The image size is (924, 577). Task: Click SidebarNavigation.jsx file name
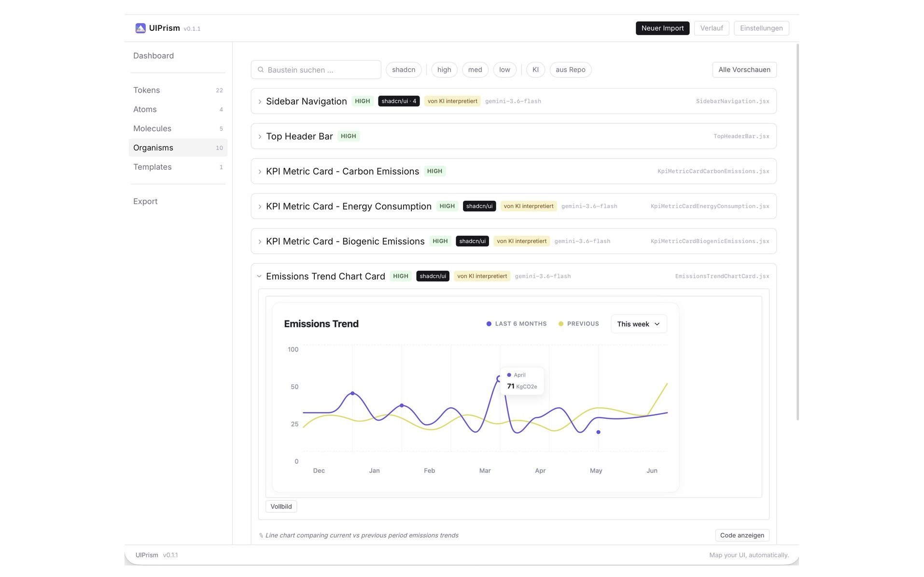732,101
